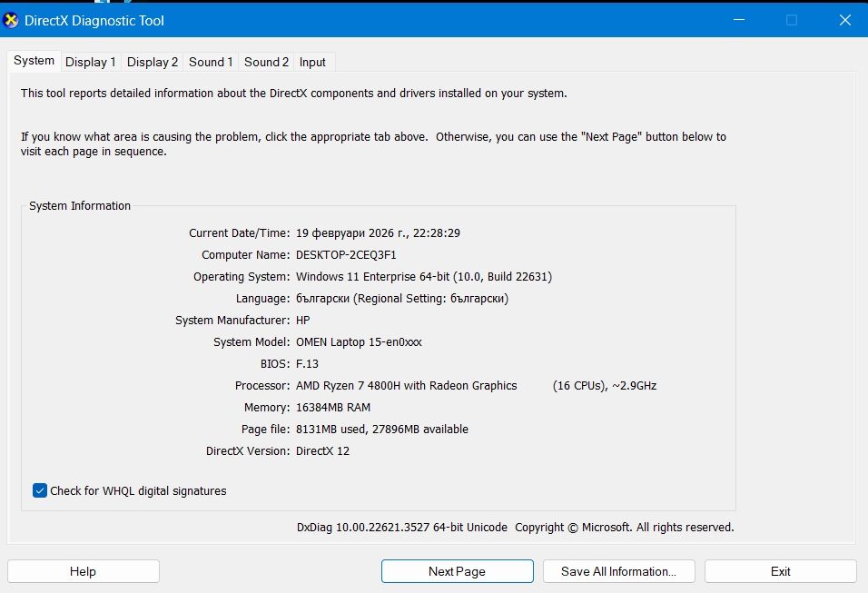Viewport: 868px width, 593px height.
Task: Click the DxDiag version copyright line
Action: coord(515,527)
